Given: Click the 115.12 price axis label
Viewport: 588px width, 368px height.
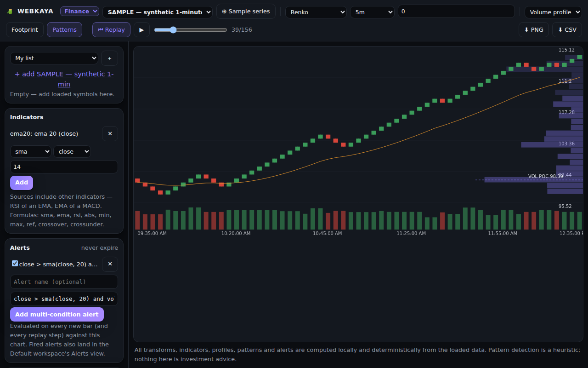Looking at the screenshot, I should pyautogui.click(x=566, y=50).
